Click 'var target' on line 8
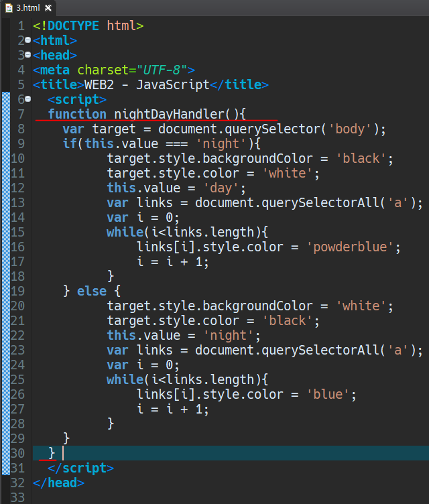 99,129
